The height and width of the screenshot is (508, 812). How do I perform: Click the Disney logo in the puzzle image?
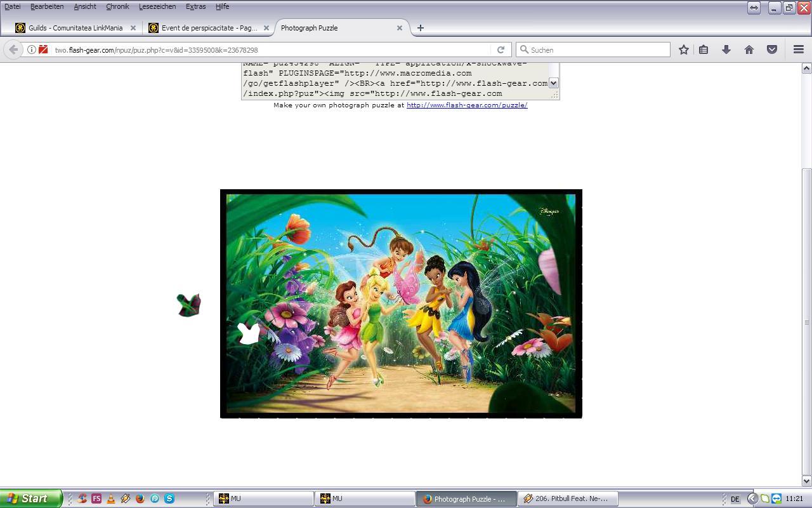pyautogui.click(x=549, y=211)
